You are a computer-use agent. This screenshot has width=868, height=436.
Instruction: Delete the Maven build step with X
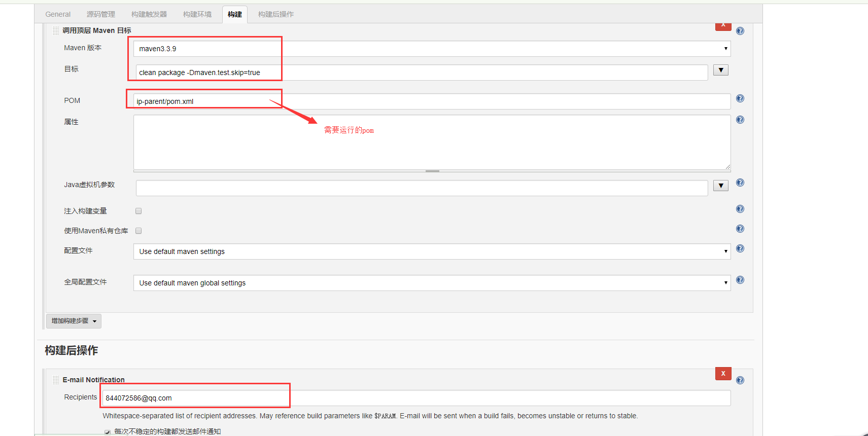[x=723, y=26]
